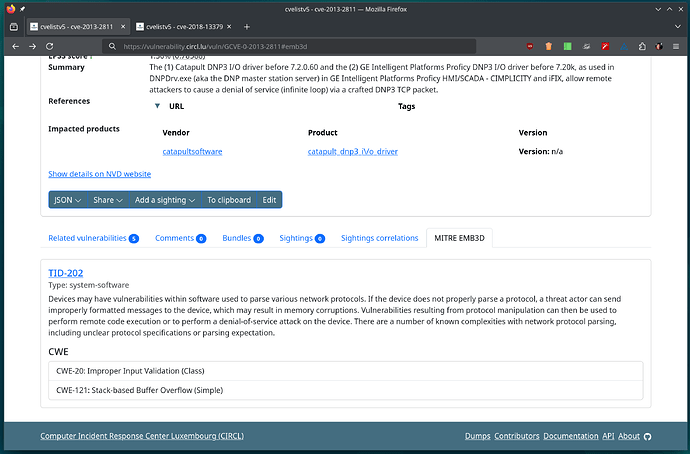Switch to the Bundles tab
The height and width of the screenshot is (454, 690).
click(x=242, y=238)
